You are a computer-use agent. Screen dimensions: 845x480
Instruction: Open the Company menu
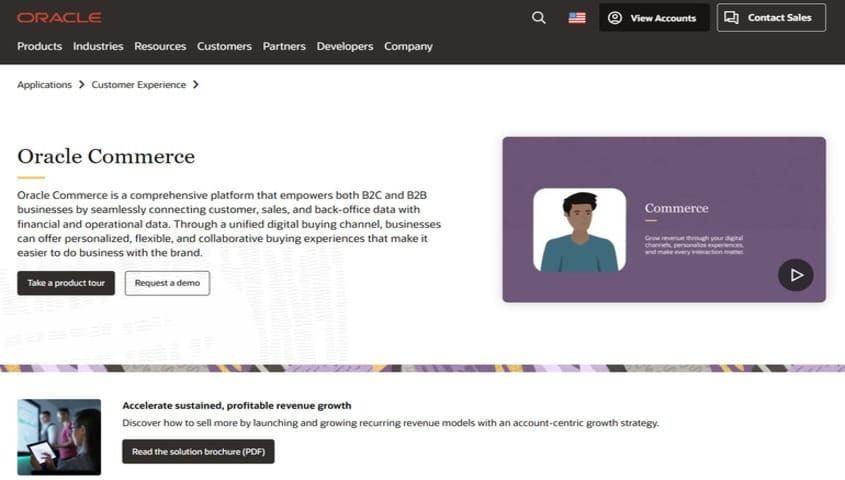[408, 46]
